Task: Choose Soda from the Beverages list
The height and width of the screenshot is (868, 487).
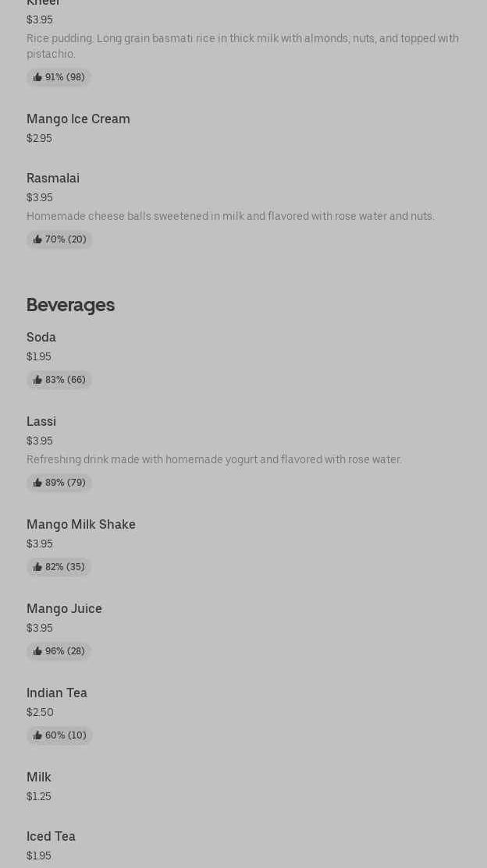Action: tap(41, 338)
